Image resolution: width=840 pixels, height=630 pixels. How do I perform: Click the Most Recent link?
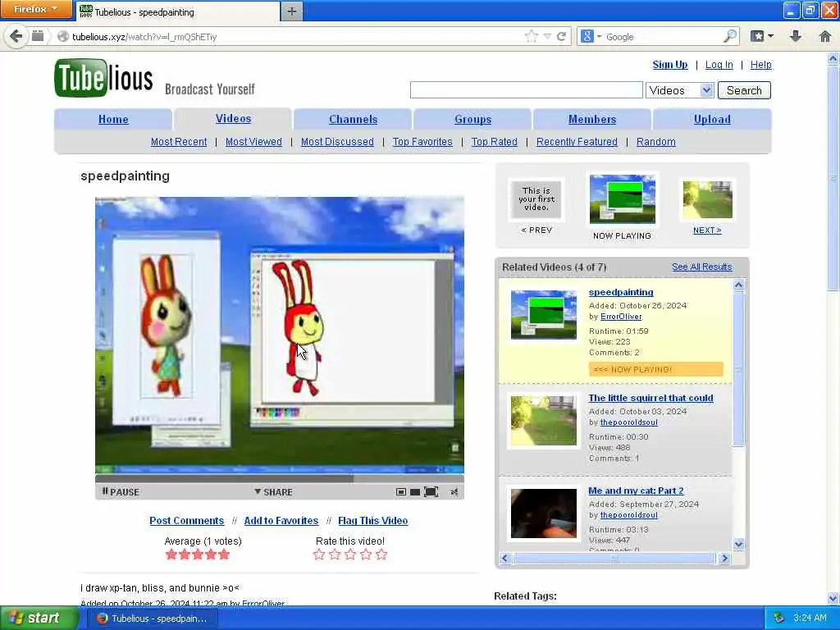(178, 141)
